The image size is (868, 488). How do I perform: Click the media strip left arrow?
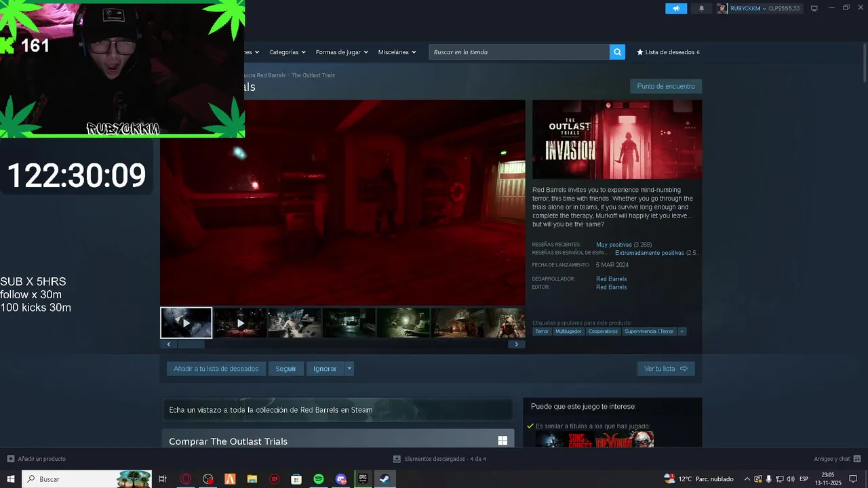click(168, 344)
